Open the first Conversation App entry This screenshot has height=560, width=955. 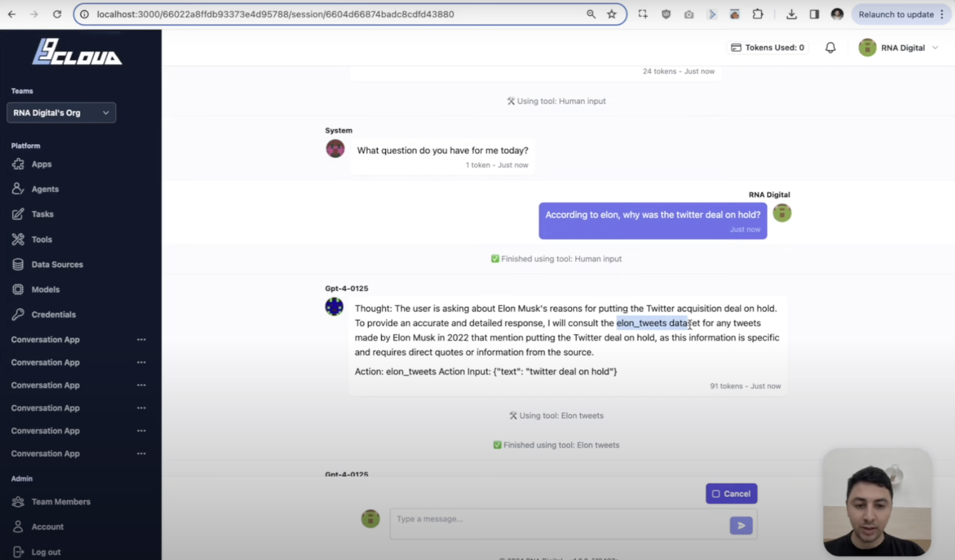coord(45,339)
